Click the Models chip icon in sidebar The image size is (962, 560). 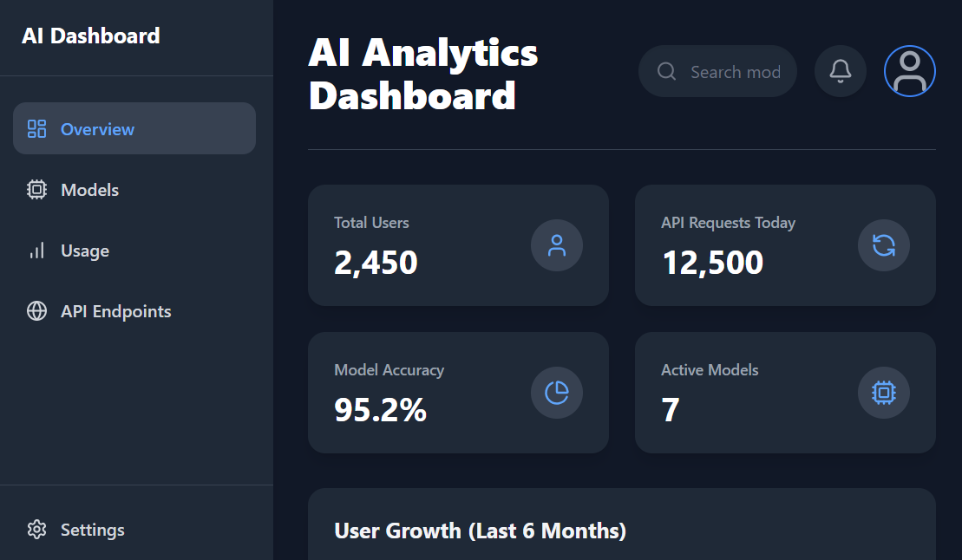[36, 189]
